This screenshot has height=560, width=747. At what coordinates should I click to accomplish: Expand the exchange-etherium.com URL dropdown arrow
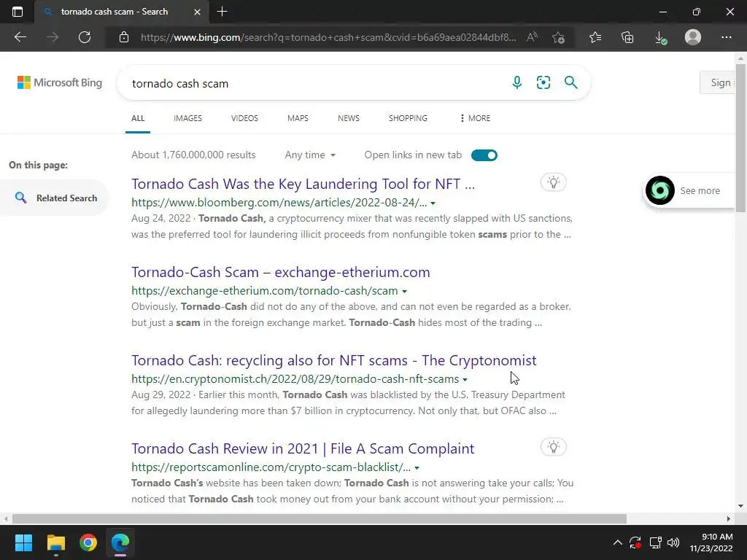click(404, 292)
